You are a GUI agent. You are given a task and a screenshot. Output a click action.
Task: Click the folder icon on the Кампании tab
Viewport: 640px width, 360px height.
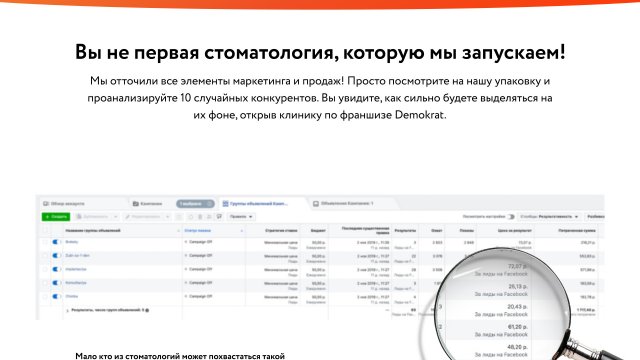136,203
